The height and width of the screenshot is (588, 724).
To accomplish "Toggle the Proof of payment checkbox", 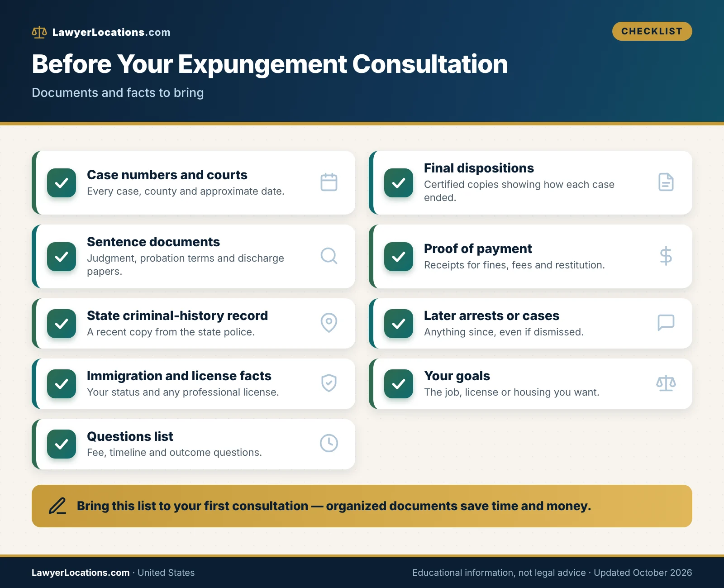I will pyautogui.click(x=399, y=257).
